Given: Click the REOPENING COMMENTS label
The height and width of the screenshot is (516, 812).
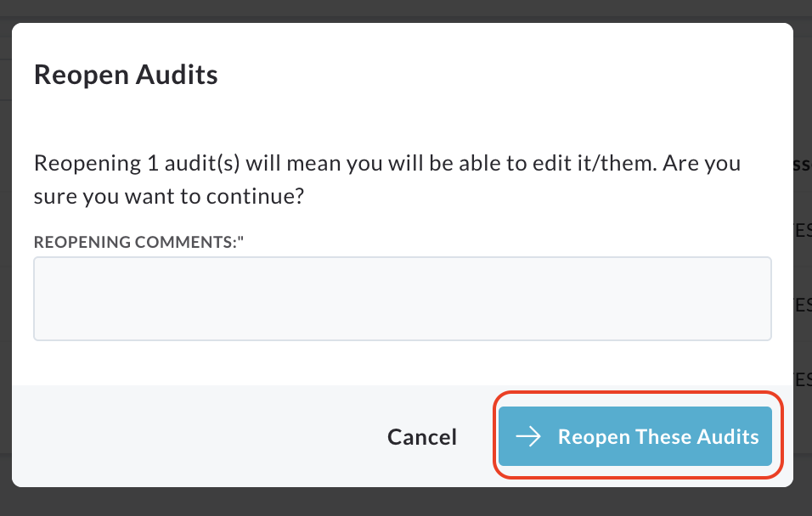Looking at the screenshot, I should coord(138,242).
